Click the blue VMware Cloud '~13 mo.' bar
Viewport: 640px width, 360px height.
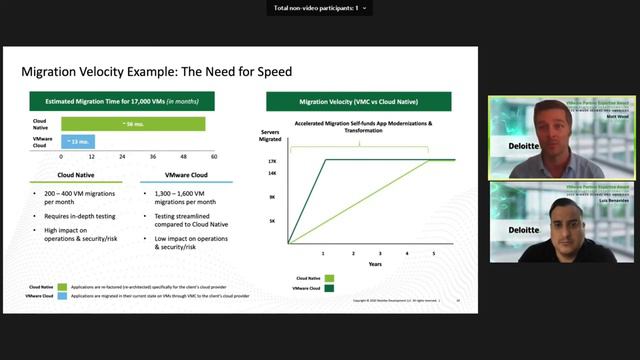pyautogui.click(x=78, y=142)
